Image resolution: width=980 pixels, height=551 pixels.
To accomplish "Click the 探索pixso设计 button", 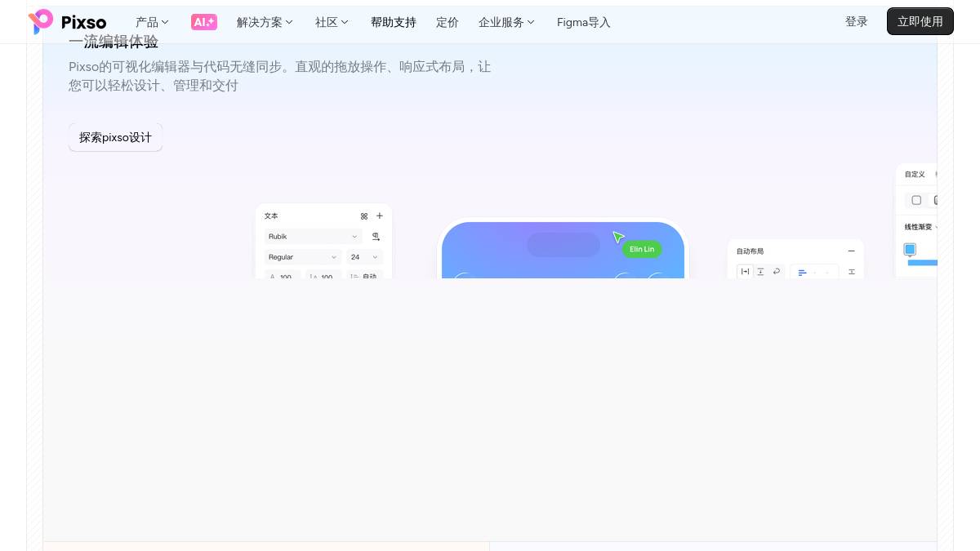I will (x=115, y=137).
